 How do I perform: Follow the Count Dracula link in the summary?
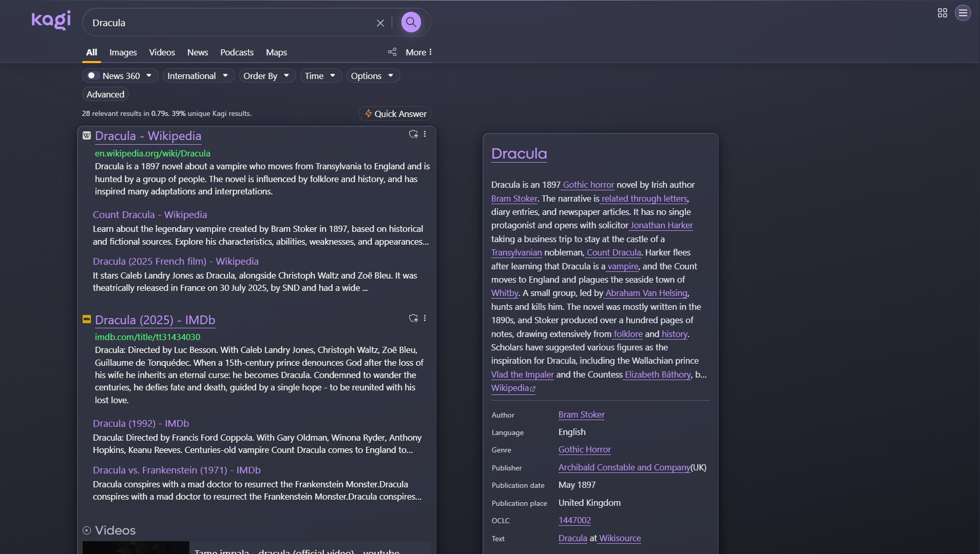point(614,252)
